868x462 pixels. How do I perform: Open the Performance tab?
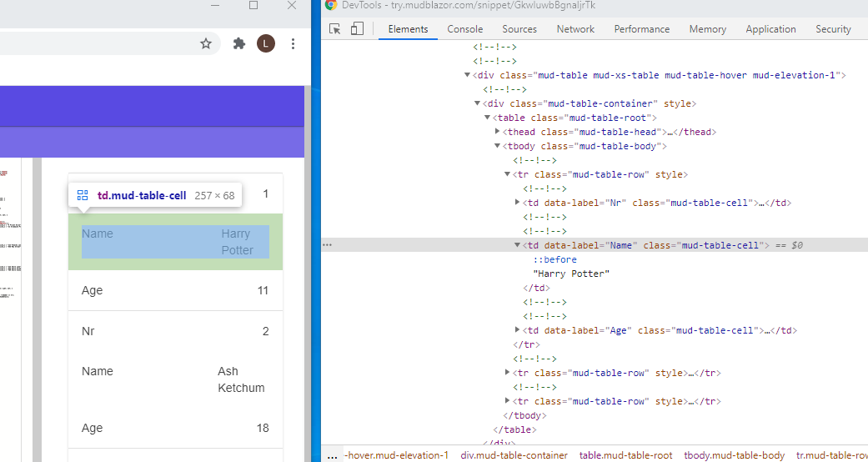(641, 29)
